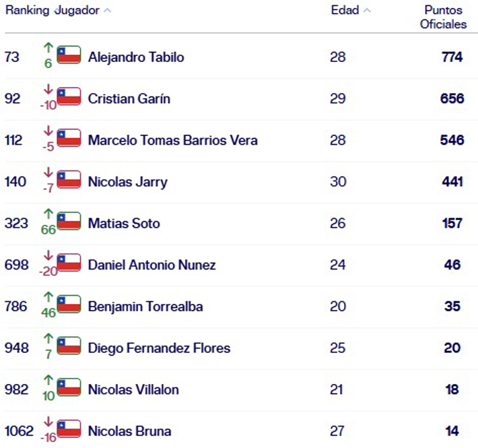The height and width of the screenshot is (448, 478).
Task: Click the flag icon beside Nicolas Jarry
Action: click(69, 180)
